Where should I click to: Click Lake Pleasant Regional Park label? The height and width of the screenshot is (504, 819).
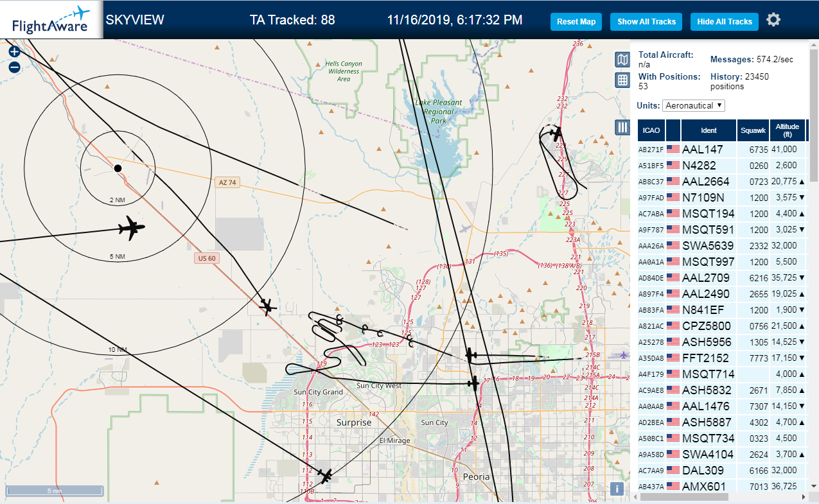click(x=439, y=111)
